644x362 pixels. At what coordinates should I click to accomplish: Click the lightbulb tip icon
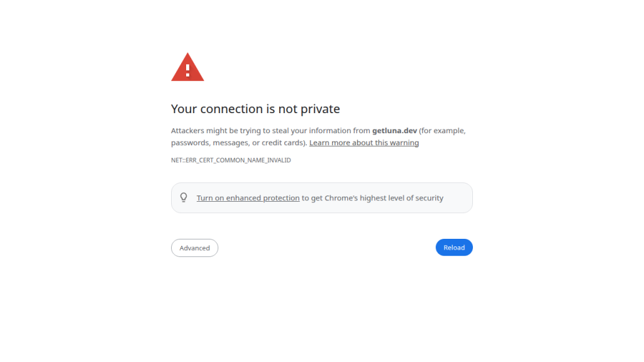184,197
